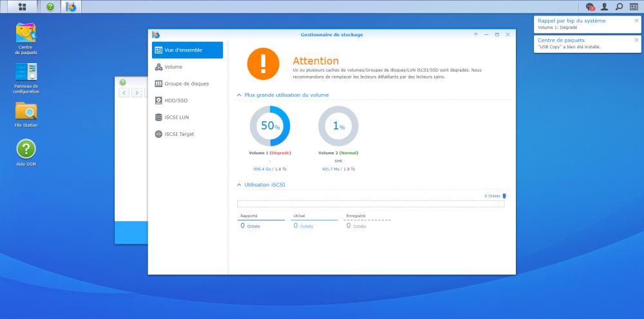Click the Rappel par bip du système link
644x319 pixels.
pos(571,21)
